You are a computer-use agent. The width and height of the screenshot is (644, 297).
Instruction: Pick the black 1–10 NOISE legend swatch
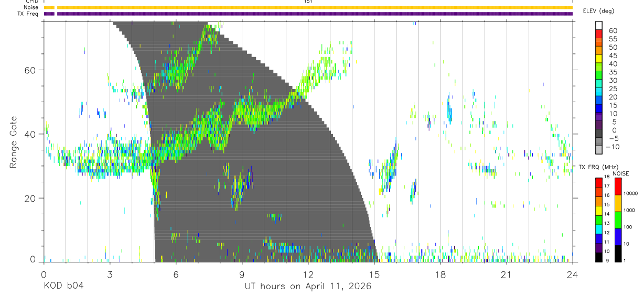618,253
